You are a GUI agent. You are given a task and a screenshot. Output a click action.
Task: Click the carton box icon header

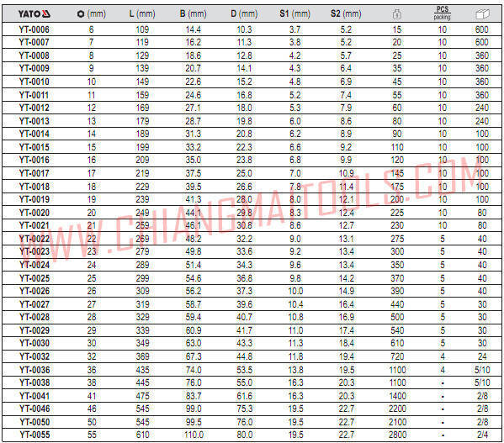pos(482,13)
